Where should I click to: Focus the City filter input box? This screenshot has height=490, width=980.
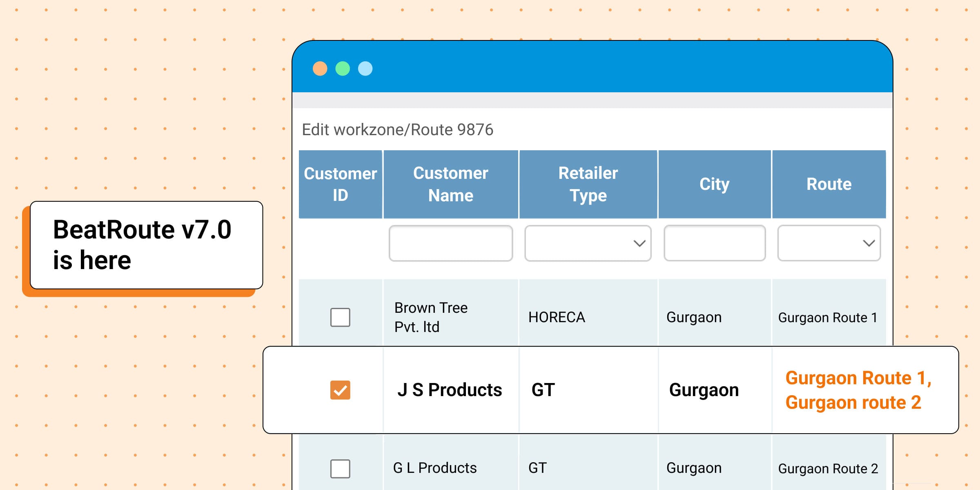click(714, 243)
